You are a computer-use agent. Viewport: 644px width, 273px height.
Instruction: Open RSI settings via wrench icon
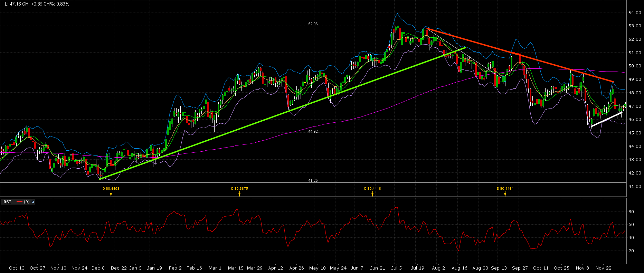[x=33, y=202]
